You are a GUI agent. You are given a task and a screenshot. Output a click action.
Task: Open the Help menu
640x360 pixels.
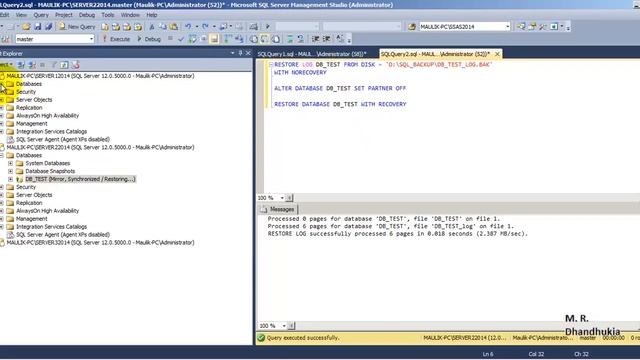click(x=151, y=15)
